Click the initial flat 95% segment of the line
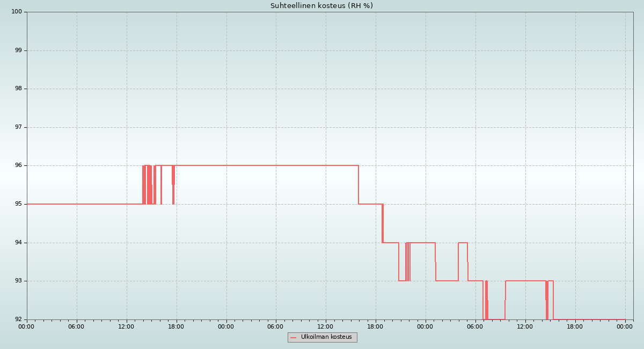 click(80, 204)
